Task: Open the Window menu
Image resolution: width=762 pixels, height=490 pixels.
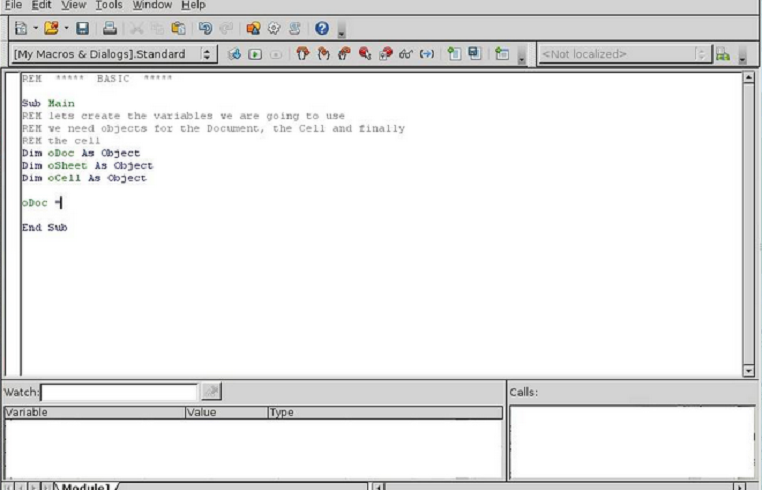Action: pos(152,5)
